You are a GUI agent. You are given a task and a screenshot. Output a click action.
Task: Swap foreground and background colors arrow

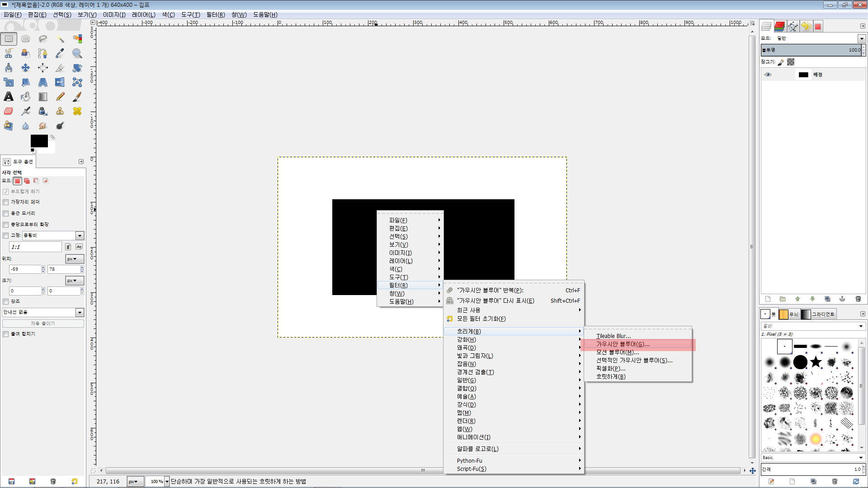(52, 137)
